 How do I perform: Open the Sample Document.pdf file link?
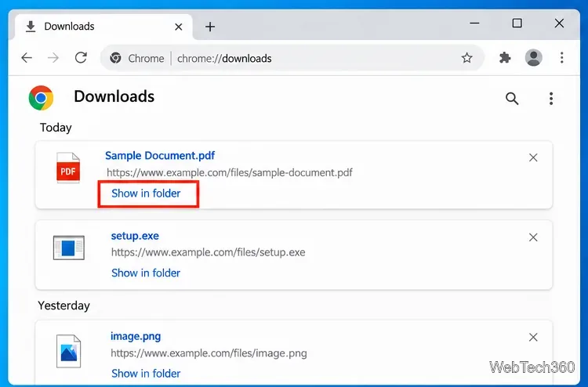[x=160, y=155]
